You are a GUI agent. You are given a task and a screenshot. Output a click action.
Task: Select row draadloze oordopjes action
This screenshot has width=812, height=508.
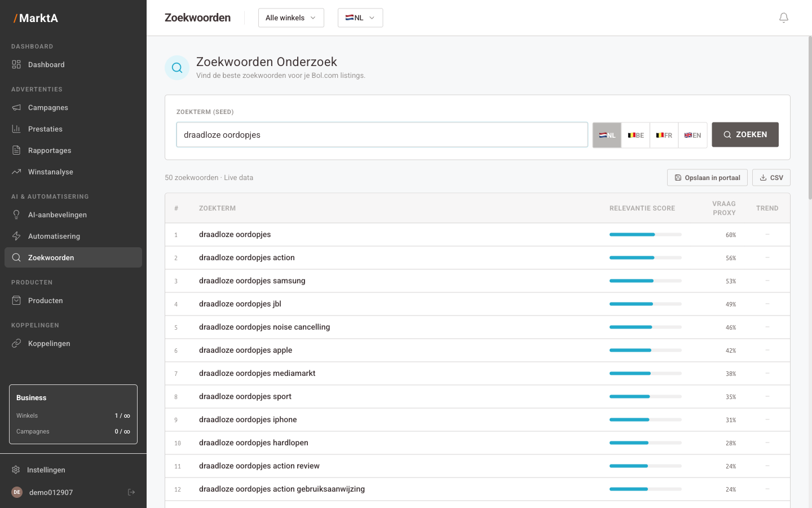(x=478, y=258)
